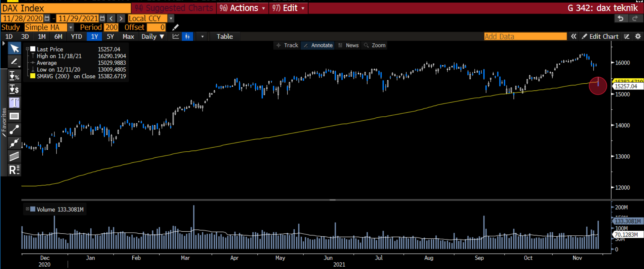Shift date range forward with right arrow
This screenshot has height=269, width=644.
pyautogui.click(x=121, y=18)
